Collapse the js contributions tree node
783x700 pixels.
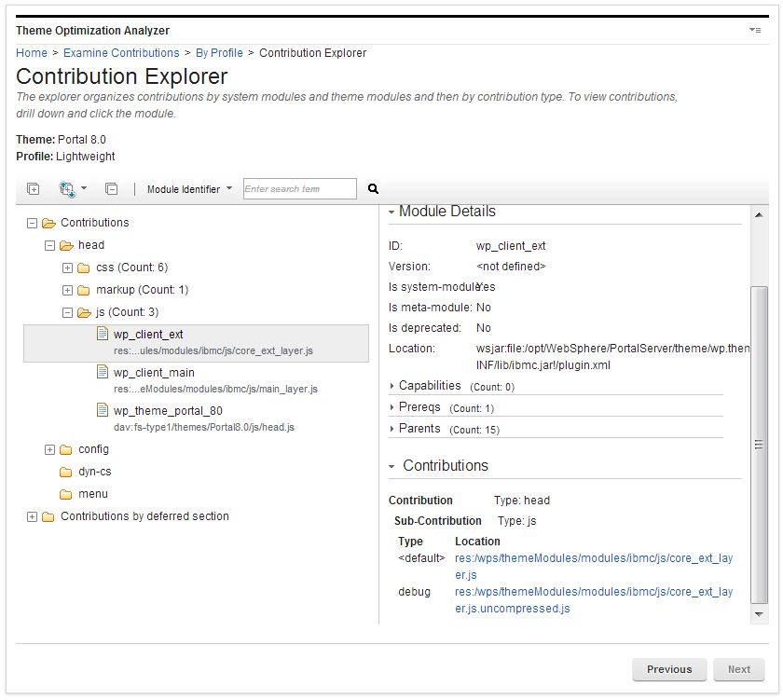point(66,312)
